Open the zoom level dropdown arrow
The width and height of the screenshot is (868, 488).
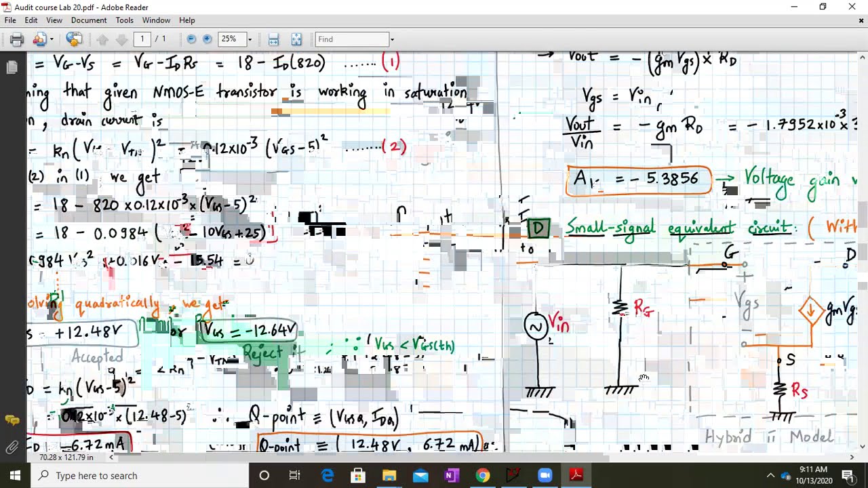(x=250, y=39)
